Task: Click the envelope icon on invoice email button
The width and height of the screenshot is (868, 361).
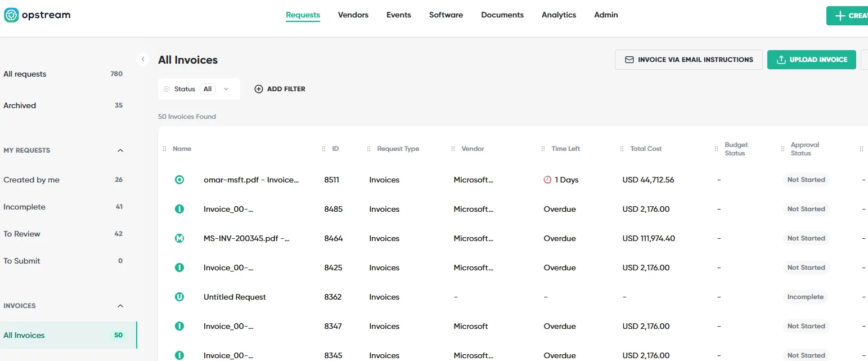Action: click(629, 60)
